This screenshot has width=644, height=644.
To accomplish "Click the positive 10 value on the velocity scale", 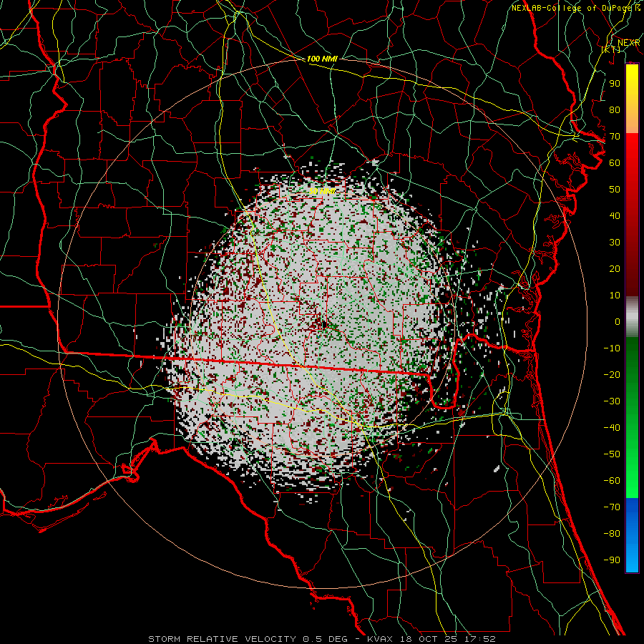I will 615,296.
